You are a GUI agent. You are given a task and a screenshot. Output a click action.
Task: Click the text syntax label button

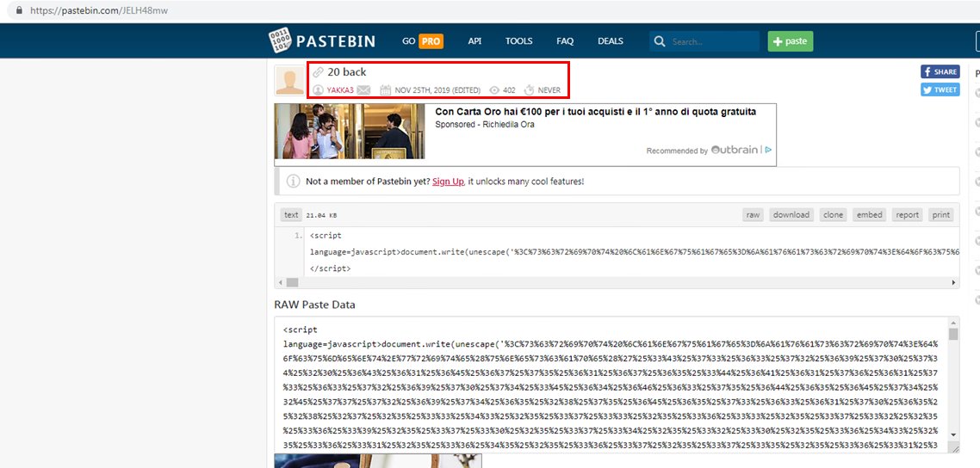[x=291, y=215]
